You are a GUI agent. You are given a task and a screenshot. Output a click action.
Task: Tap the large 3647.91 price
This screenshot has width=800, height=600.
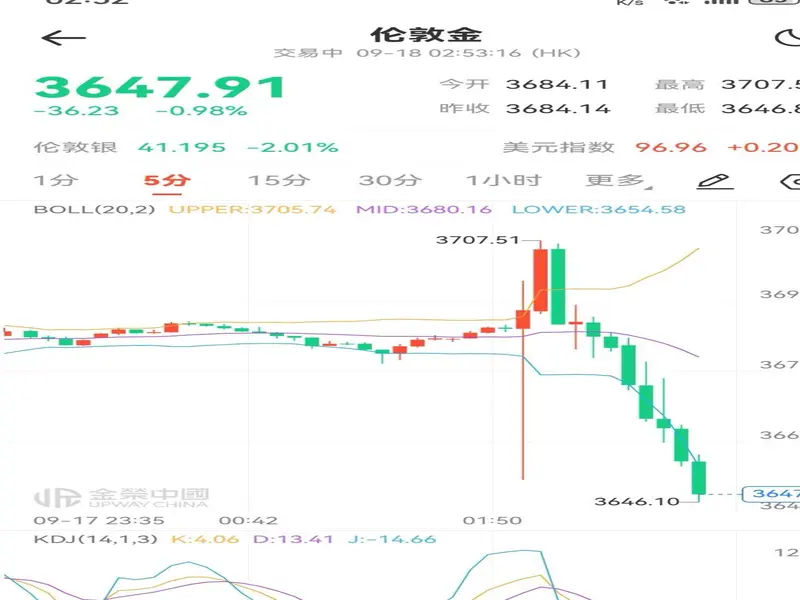pyautogui.click(x=160, y=88)
